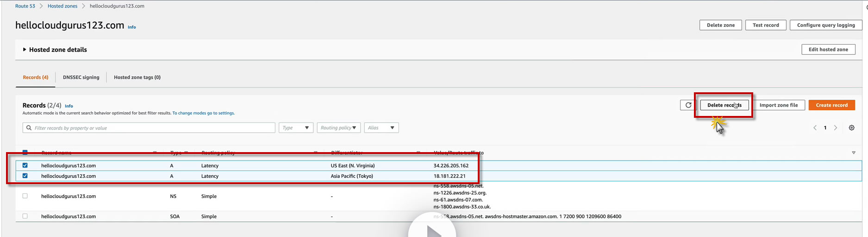This screenshot has height=237, width=868.
Task: Click Delete zone button
Action: 720,25
